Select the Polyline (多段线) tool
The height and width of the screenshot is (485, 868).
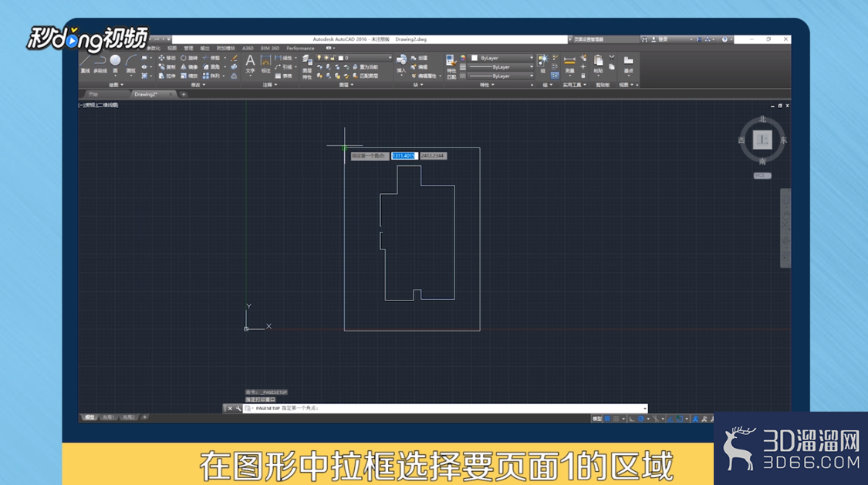point(100,63)
